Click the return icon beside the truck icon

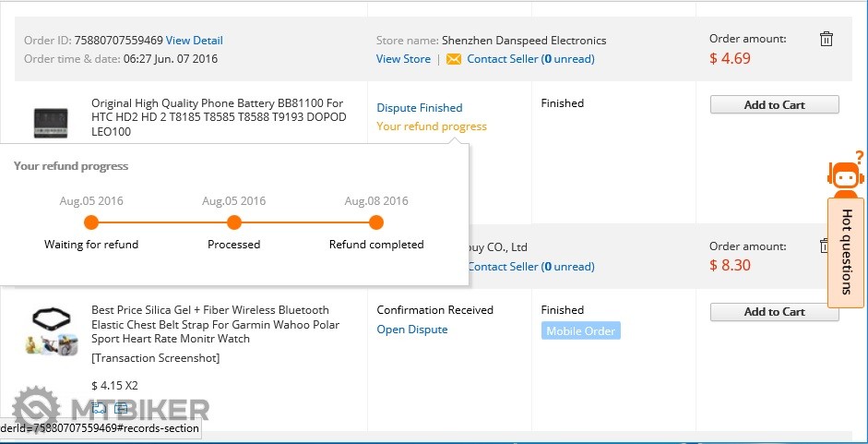[x=120, y=408]
